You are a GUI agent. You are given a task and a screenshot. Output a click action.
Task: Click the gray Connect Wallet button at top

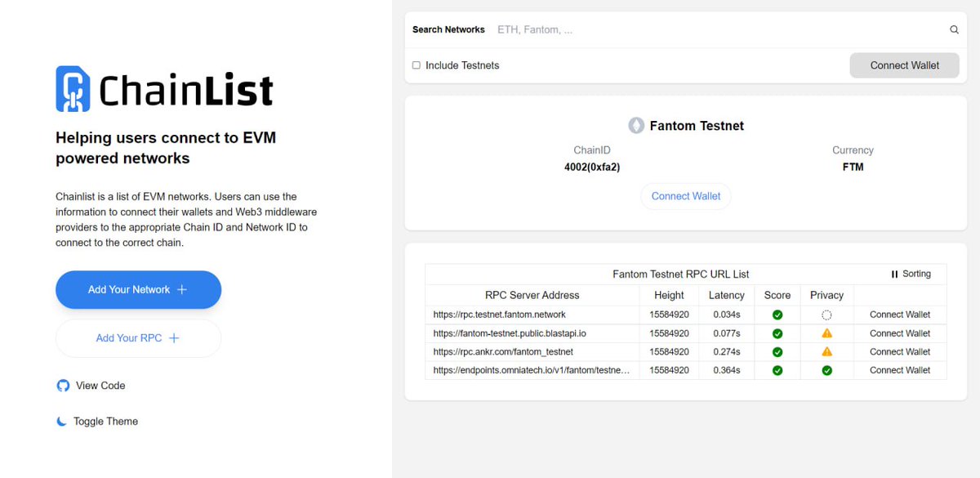[x=905, y=65]
